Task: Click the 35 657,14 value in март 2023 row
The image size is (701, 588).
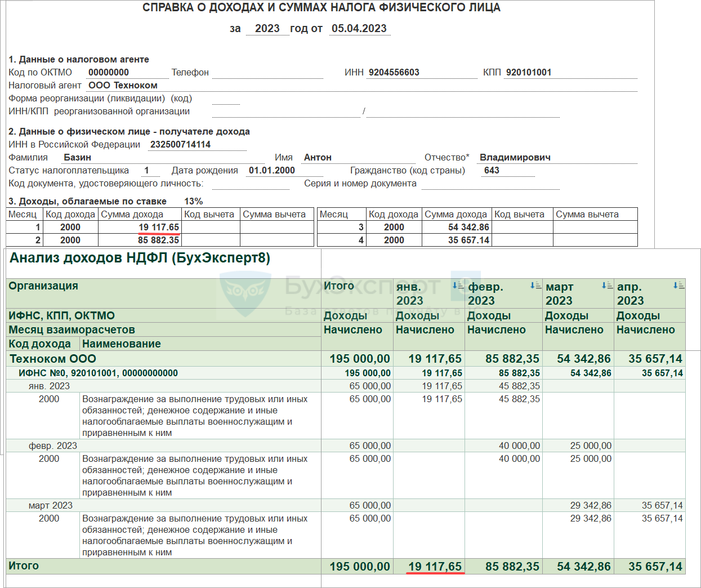Action: [x=662, y=505]
